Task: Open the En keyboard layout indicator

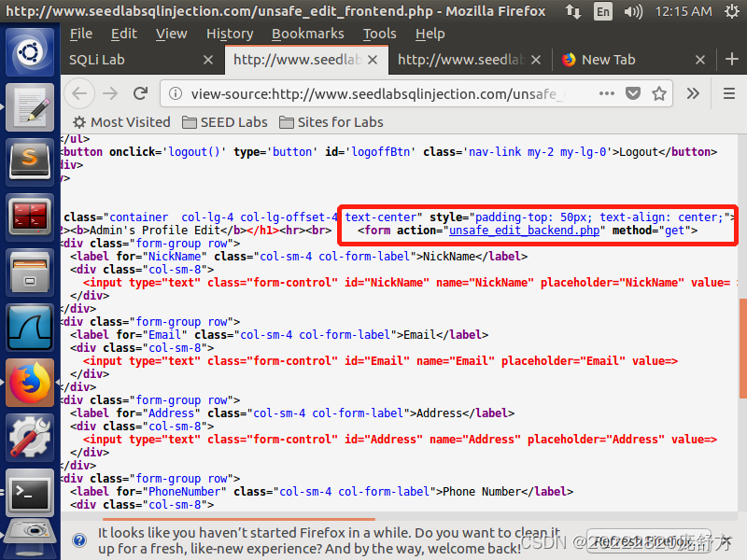Action: click(x=602, y=11)
